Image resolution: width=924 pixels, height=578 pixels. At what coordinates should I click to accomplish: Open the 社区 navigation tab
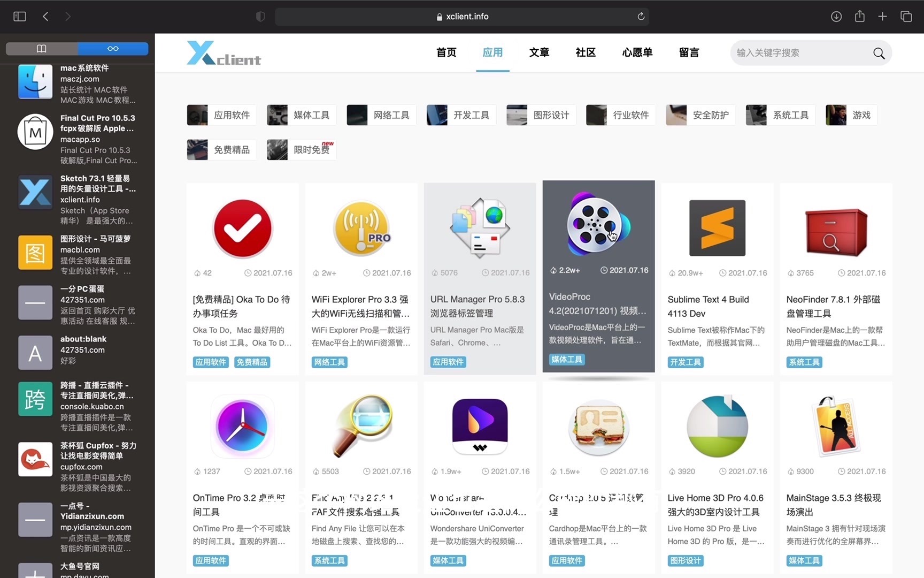586,52
